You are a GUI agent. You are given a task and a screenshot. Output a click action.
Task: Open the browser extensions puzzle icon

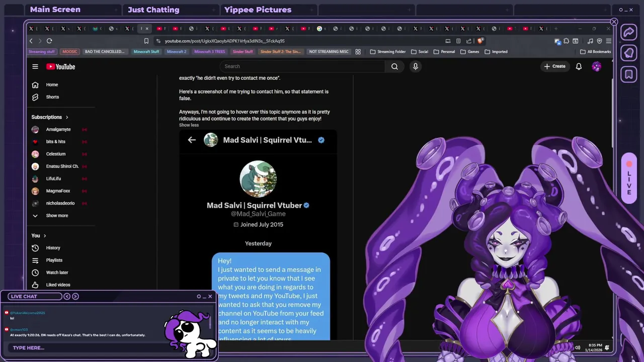coord(567,41)
